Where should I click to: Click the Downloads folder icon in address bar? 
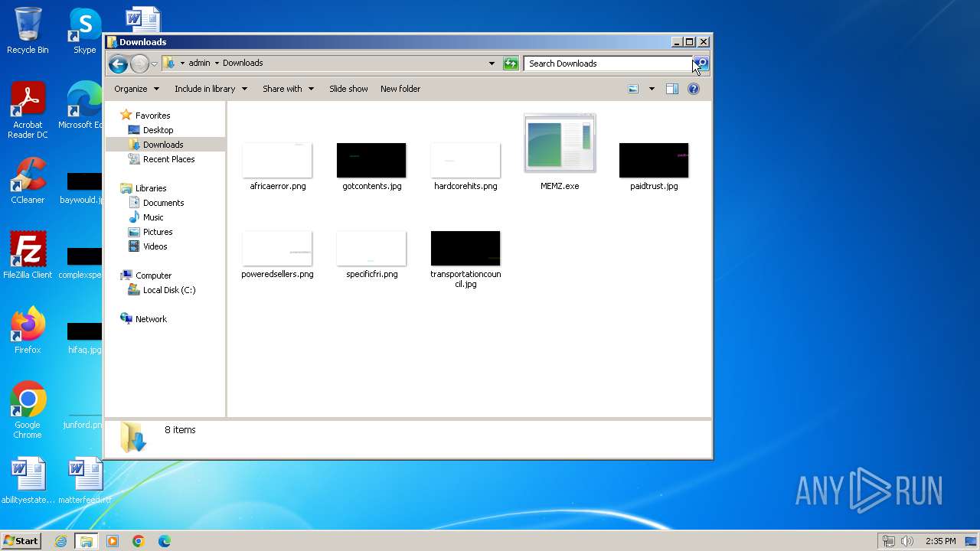(x=170, y=64)
